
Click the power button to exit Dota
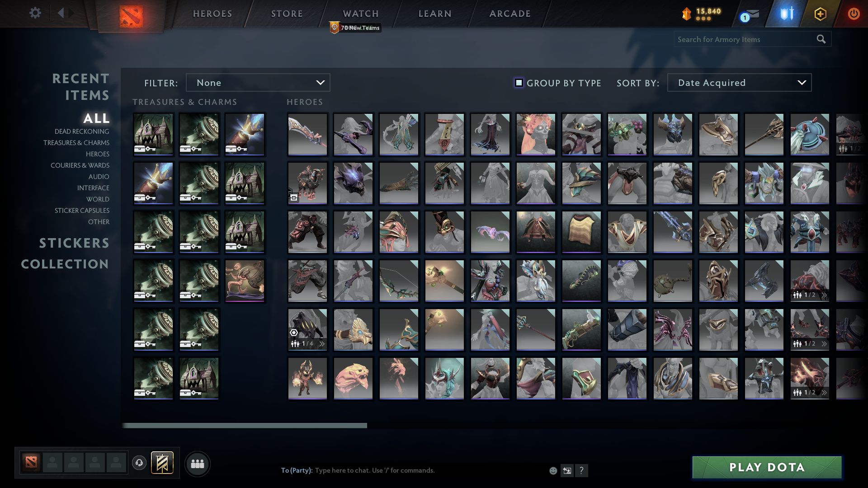click(854, 14)
